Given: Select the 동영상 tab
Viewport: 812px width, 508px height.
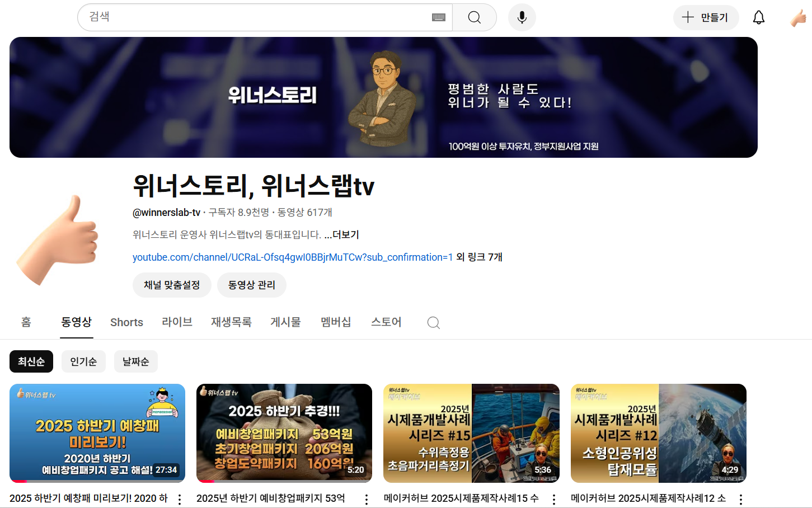Looking at the screenshot, I should pyautogui.click(x=77, y=322).
